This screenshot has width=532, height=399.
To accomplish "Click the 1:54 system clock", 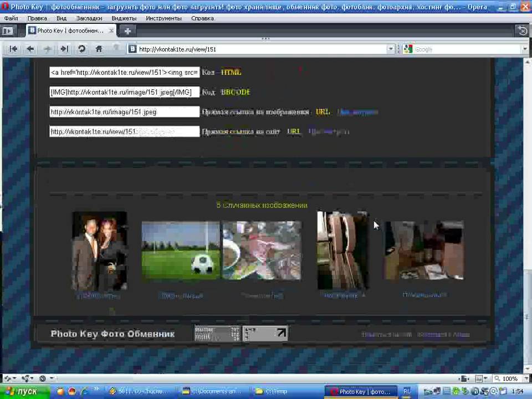I will coord(518,392).
